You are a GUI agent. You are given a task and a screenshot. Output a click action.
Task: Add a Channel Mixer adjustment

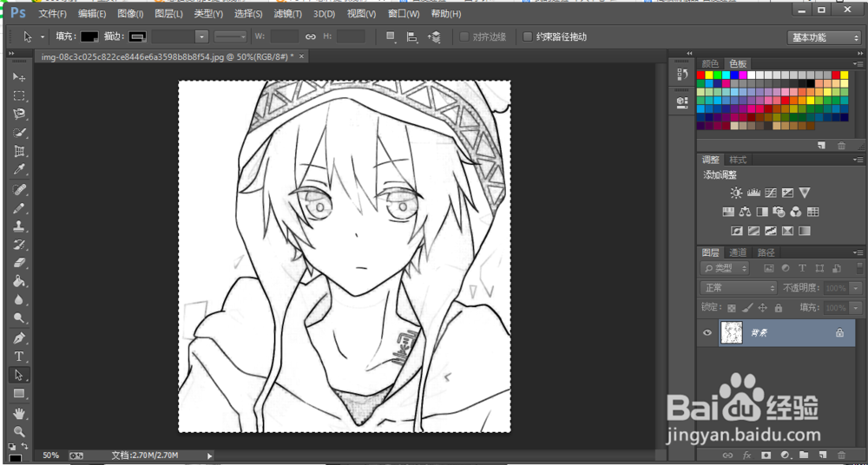tap(796, 212)
